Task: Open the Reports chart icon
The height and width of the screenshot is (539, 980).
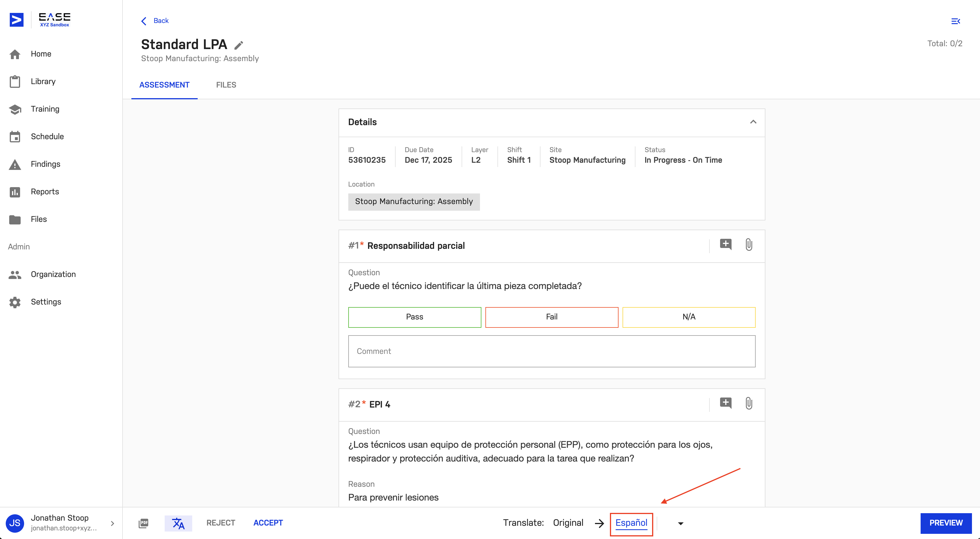Action: pyautogui.click(x=15, y=192)
